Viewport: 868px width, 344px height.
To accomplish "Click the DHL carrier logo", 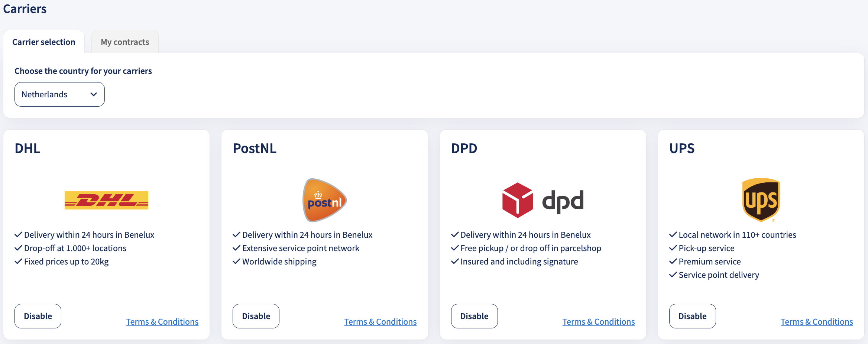I will coord(106,200).
